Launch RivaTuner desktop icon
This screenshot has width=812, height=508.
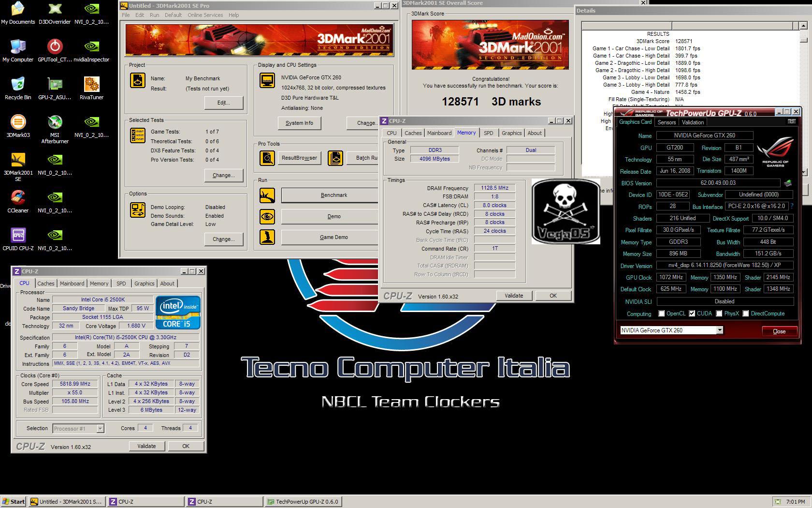91,89
